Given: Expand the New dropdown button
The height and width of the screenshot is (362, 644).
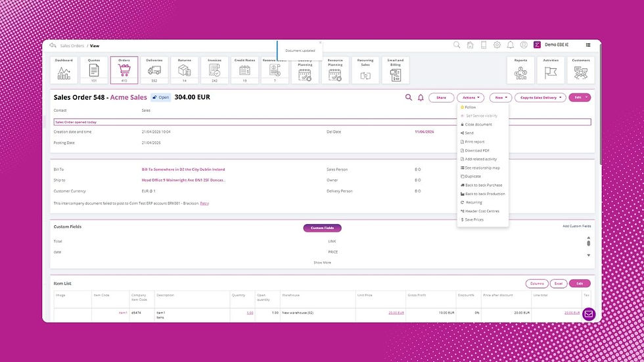Looking at the screenshot, I should tap(501, 98).
